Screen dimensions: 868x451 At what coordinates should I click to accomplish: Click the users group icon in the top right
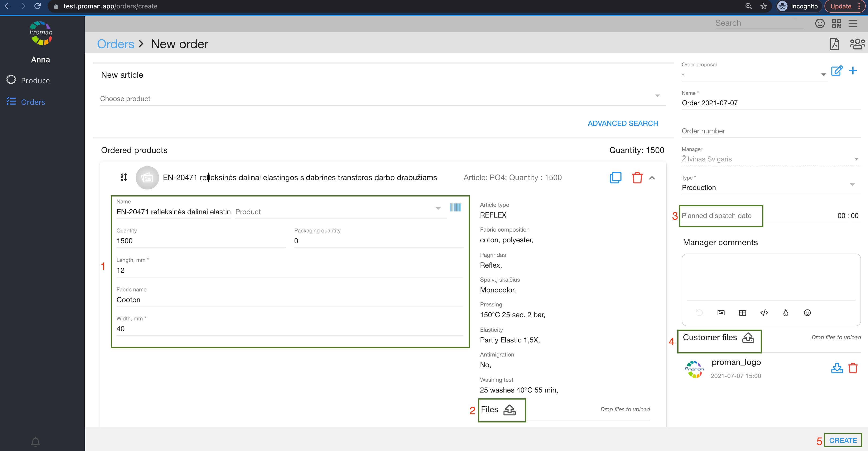click(x=857, y=44)
